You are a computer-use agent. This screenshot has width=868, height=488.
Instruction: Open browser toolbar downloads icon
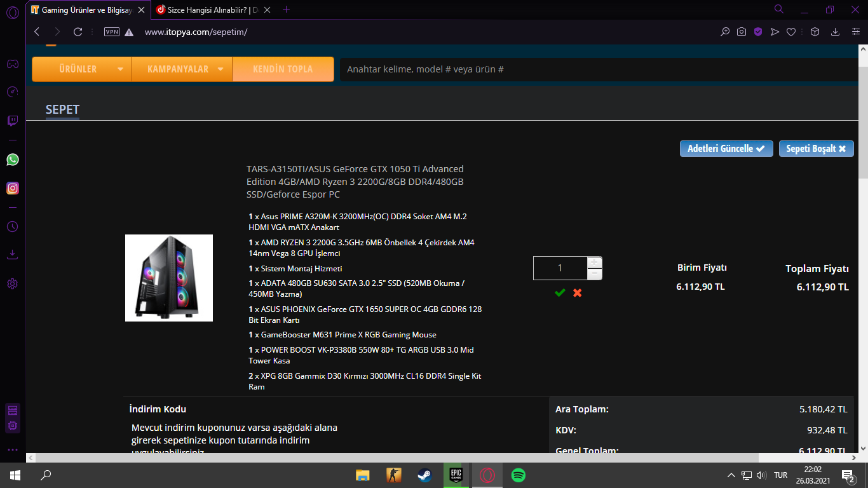pos(836,32)
